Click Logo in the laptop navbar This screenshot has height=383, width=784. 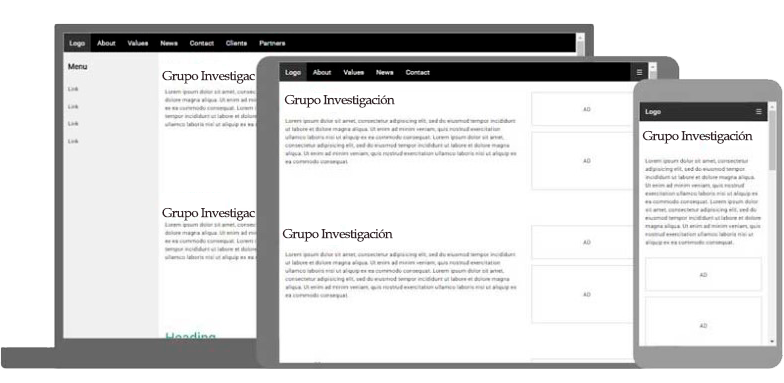coord(77,43)
